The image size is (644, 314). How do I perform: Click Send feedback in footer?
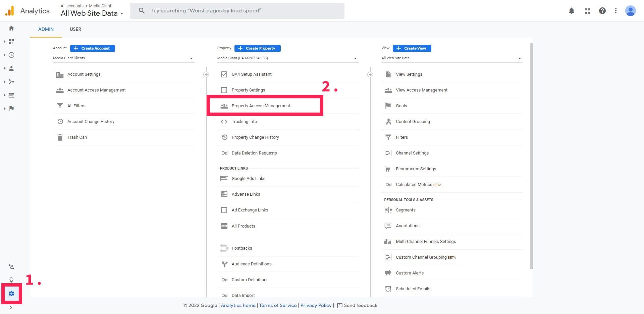pos(357,305)
